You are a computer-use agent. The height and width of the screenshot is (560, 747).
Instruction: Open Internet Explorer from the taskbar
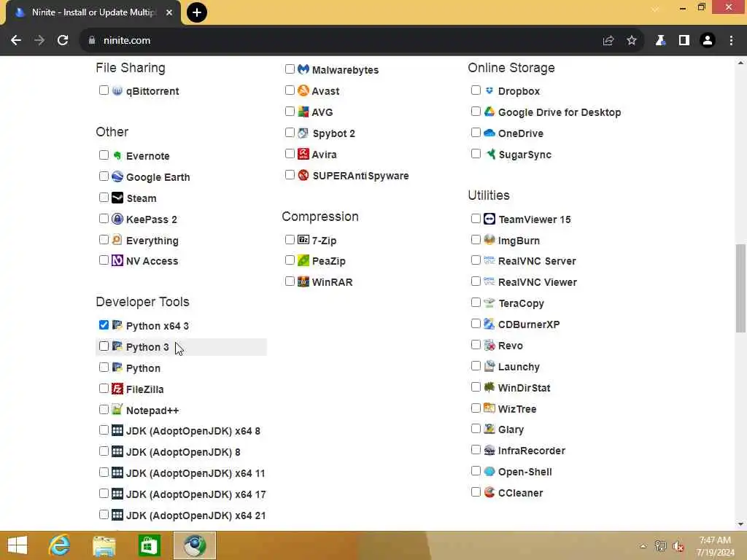(60, 545)
